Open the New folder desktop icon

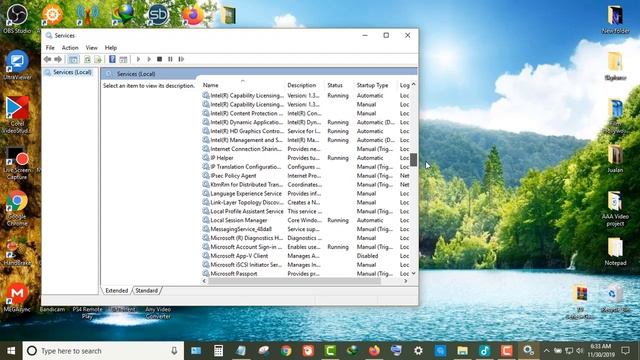(615, 20)
